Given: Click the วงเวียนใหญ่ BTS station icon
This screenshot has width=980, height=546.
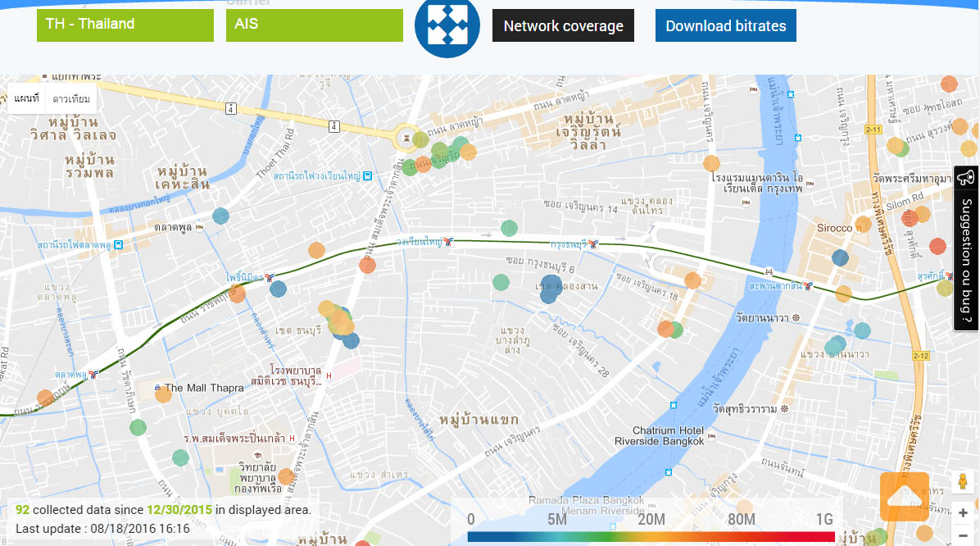Looking at the screenshot, I should click(448, 241).
